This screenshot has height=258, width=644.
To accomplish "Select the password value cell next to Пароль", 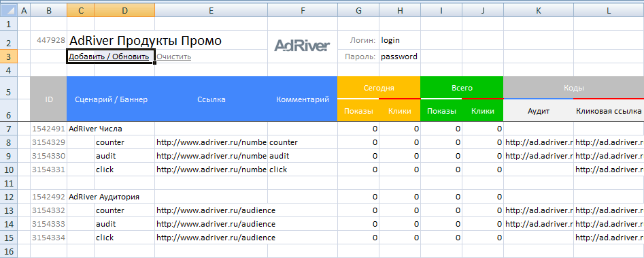I will (x=400, y=57).
